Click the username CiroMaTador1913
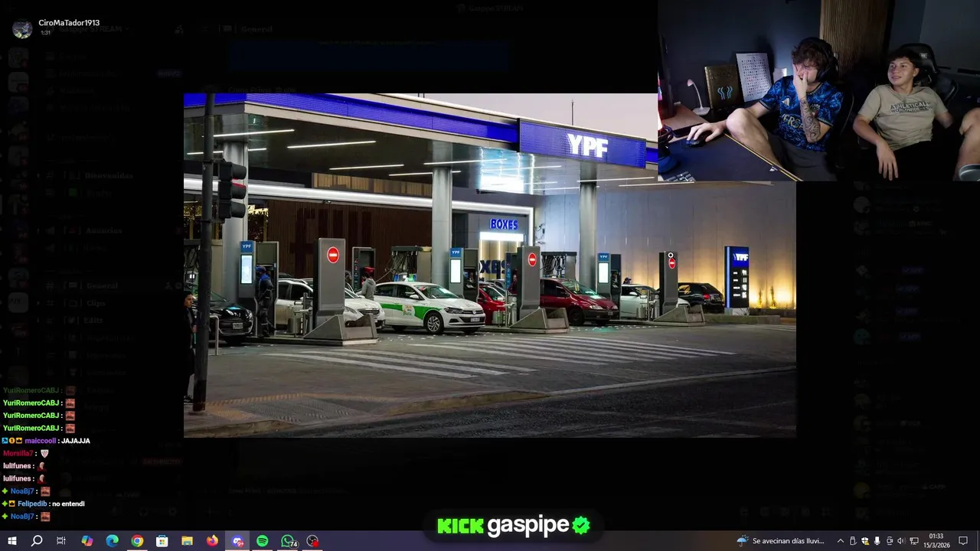Image resolution: width=980 pixels, height=551 pixels. (69, 23)
